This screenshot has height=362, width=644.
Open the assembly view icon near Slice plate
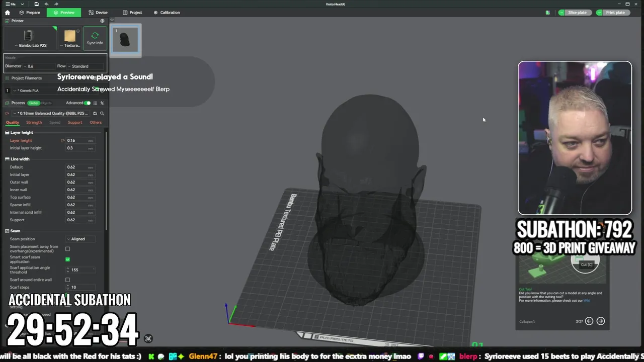[x=547, y=13]
